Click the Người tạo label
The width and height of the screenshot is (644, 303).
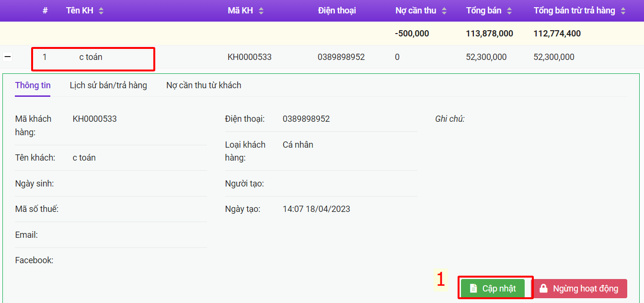(x=244, y=184)
